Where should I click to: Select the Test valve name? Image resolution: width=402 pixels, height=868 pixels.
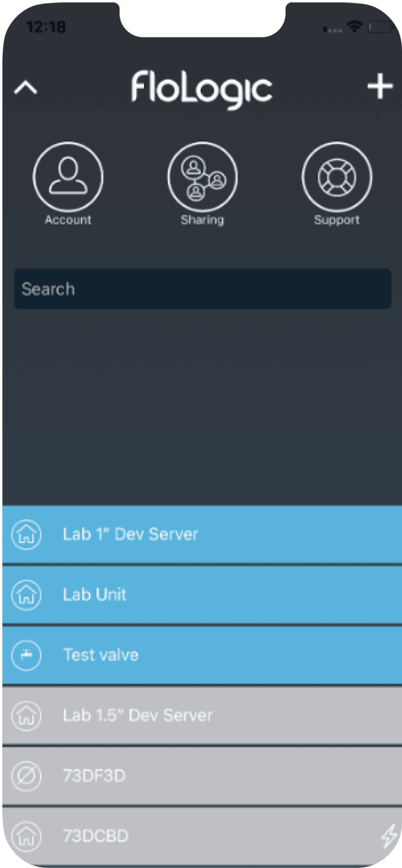point(101,655)
